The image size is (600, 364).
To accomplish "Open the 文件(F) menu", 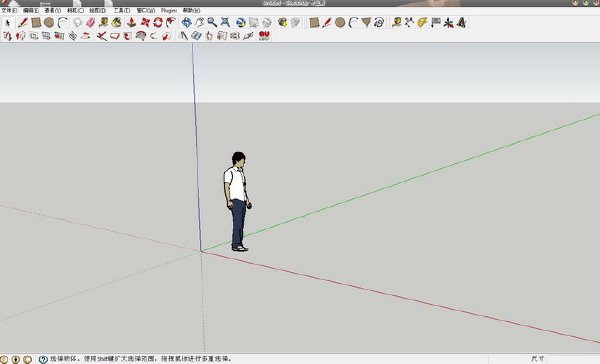I will (x=9, y=10).
